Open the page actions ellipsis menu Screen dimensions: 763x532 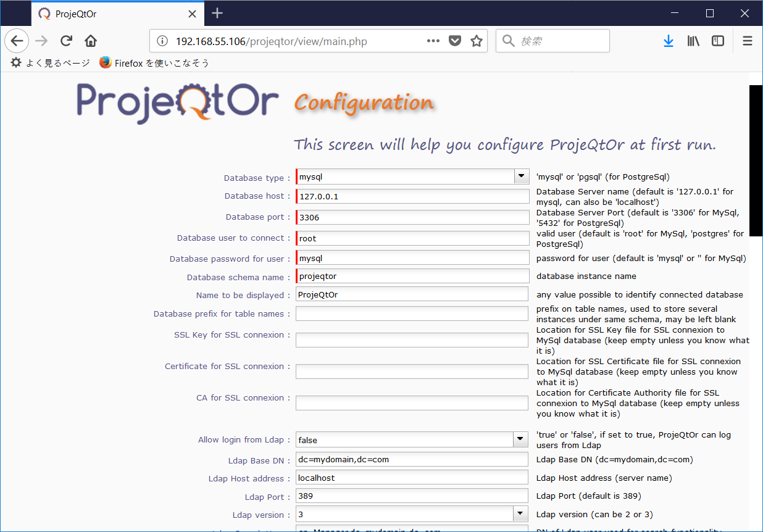[x=433, y=41]
